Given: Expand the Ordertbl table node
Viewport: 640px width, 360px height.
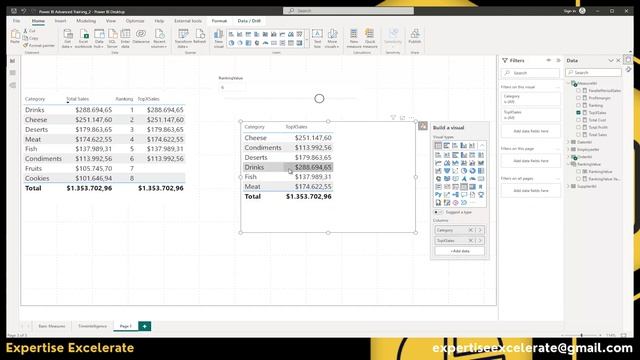Looking at the screenshot, I should click(x=568, y=157).
